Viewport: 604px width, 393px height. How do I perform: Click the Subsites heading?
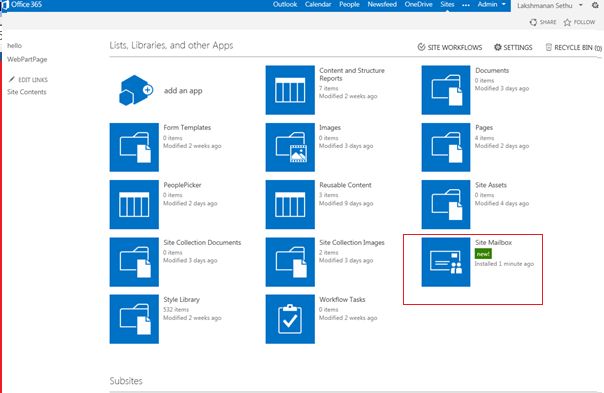coord(126,381)
